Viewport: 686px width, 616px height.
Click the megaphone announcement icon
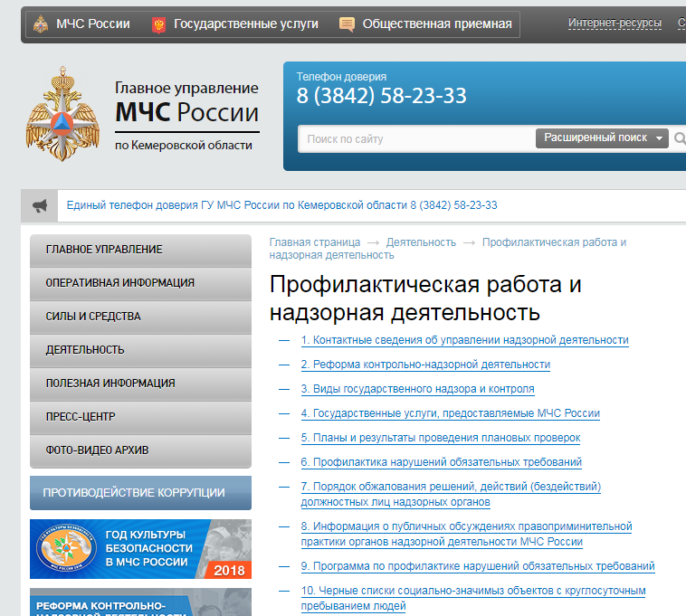click(x=40, y=206)
